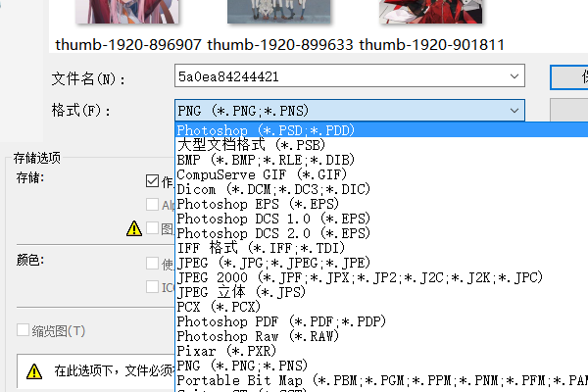
Task: Expand the 文件名 dropdown arrow
Action: coord(514,76)
